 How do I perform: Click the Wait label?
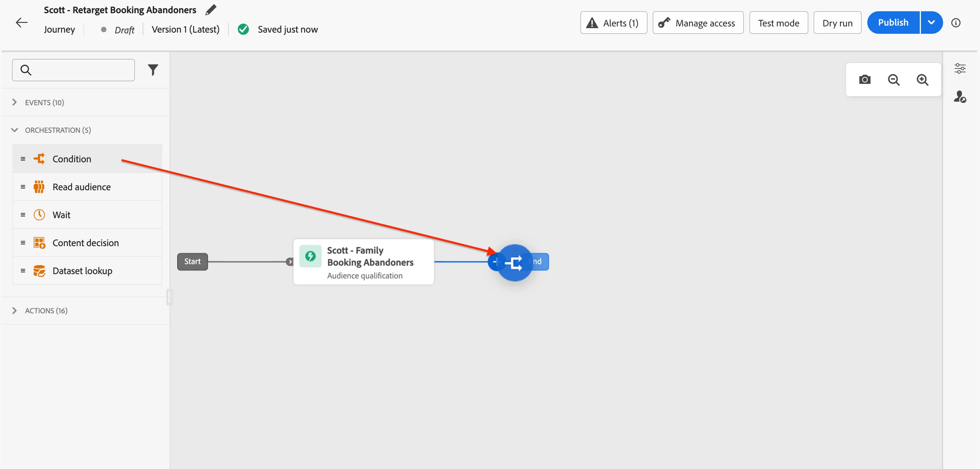point(61,215)
